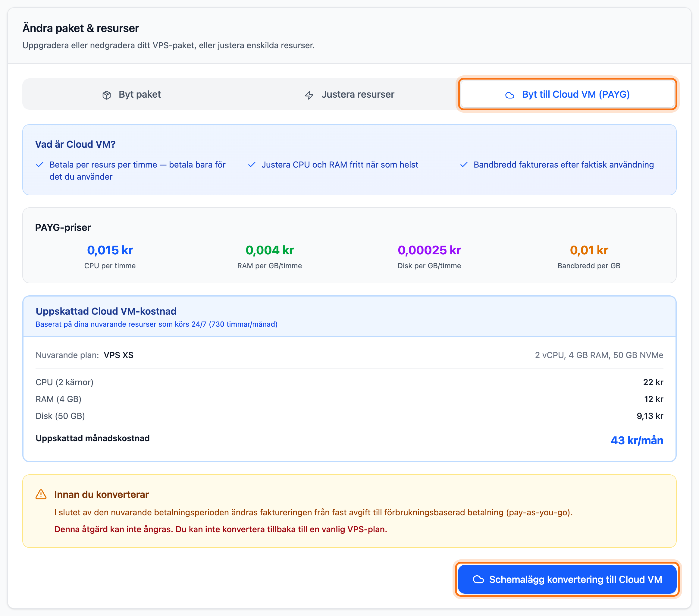
Task: Click the Vad är Cloud VM? heading
Action: (x=75, y=144)
